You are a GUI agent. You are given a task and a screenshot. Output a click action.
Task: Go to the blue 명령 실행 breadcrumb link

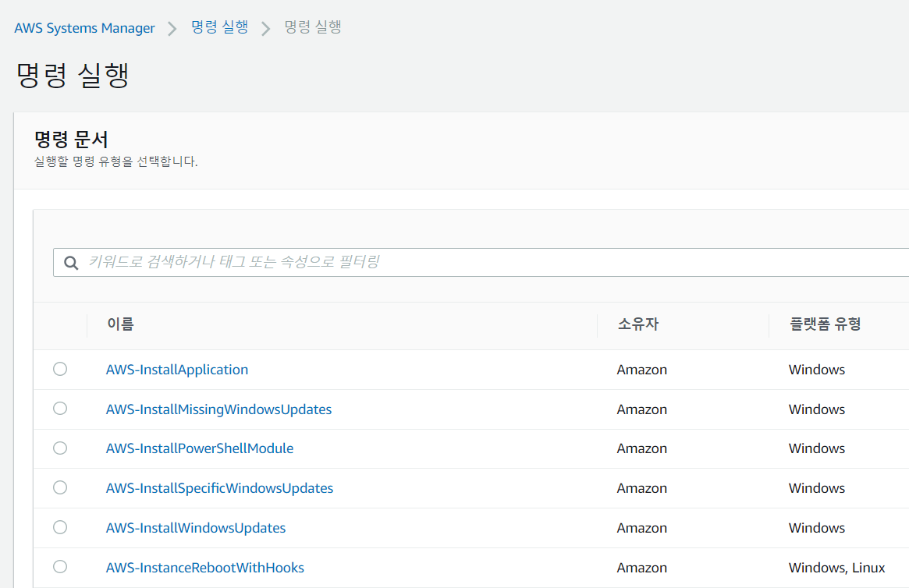pos(220,27)
